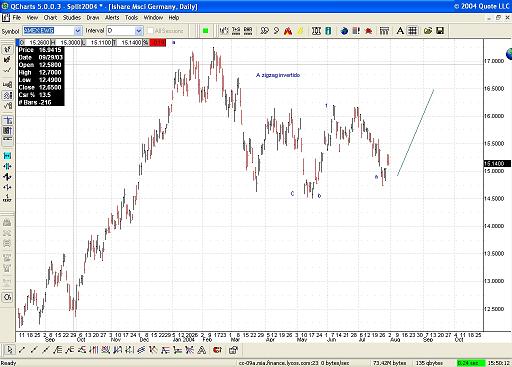Select the text tool letter A icon
This screenshot has height=367, width=512.
coord(400,31)
